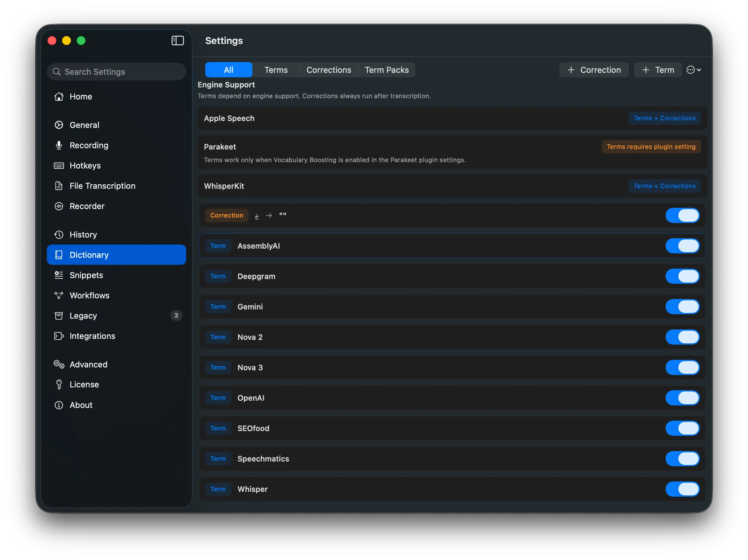Toggle the SEOfood term switch
Image resolution: width=748 pixels, height=560 pixels.
[682, 429]
